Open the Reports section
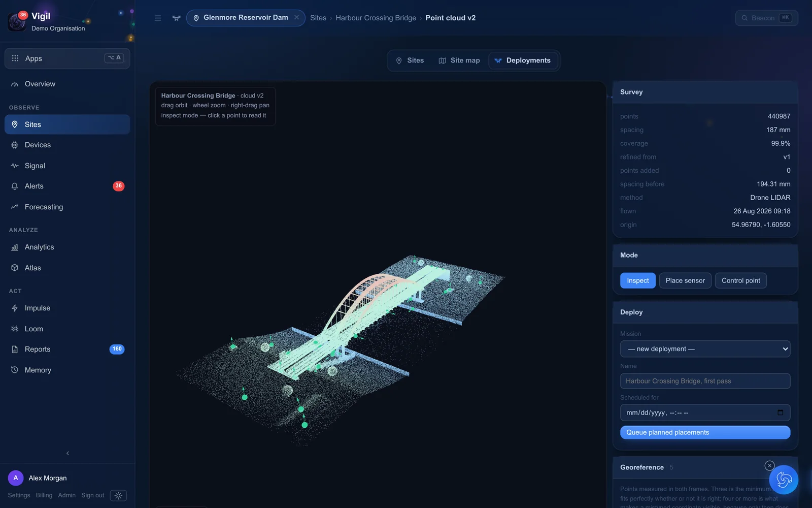This screenshot has width=812, height=508. [67, 349]
